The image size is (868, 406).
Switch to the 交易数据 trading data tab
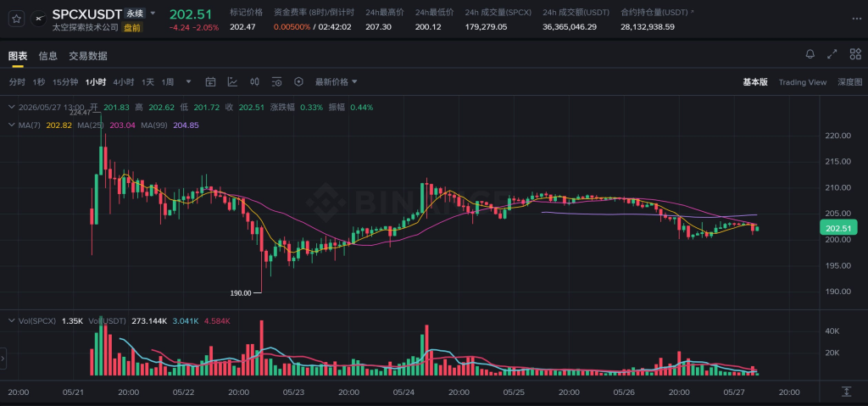tap(88, 55)
